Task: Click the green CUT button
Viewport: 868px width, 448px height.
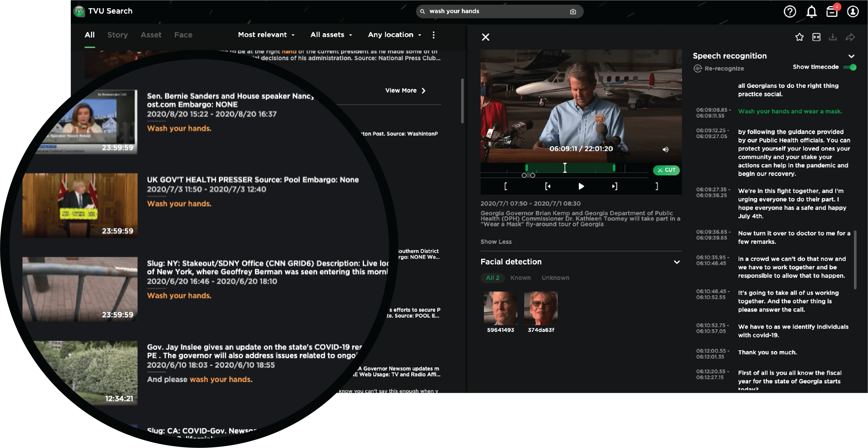Action: point(666,170)
